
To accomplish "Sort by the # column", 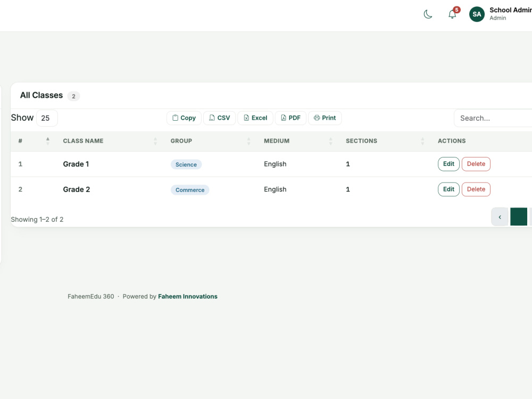I will [34, 141].
